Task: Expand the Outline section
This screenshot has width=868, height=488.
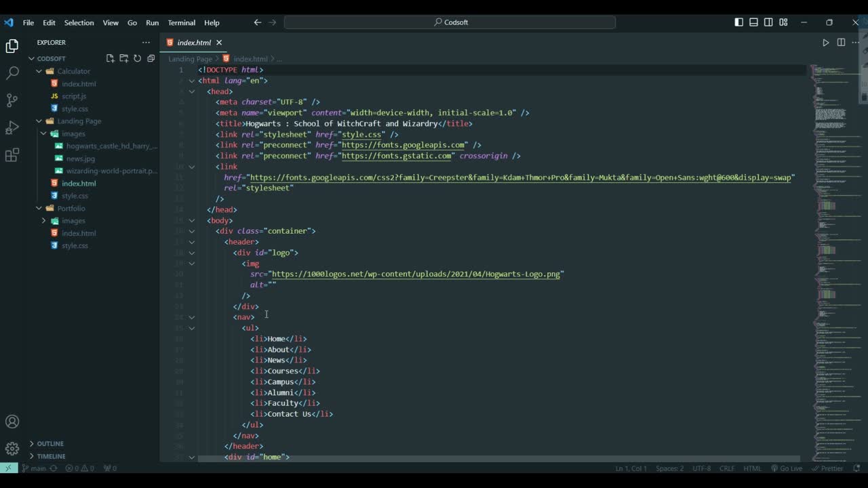Action: (x=31, y=444)
